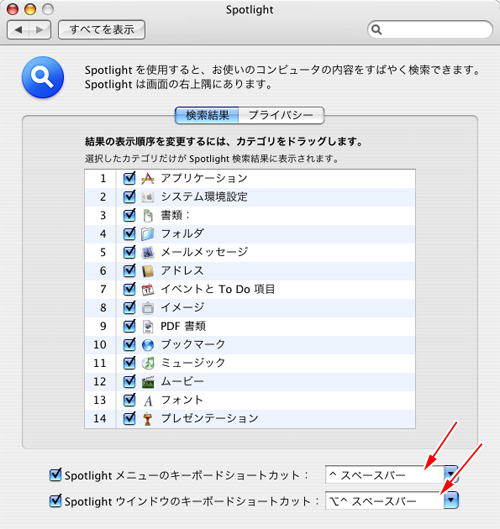Click the メールメッセージ mail icon
The height and width of the screenshot is (529, 500).
(x=147, y=252)
